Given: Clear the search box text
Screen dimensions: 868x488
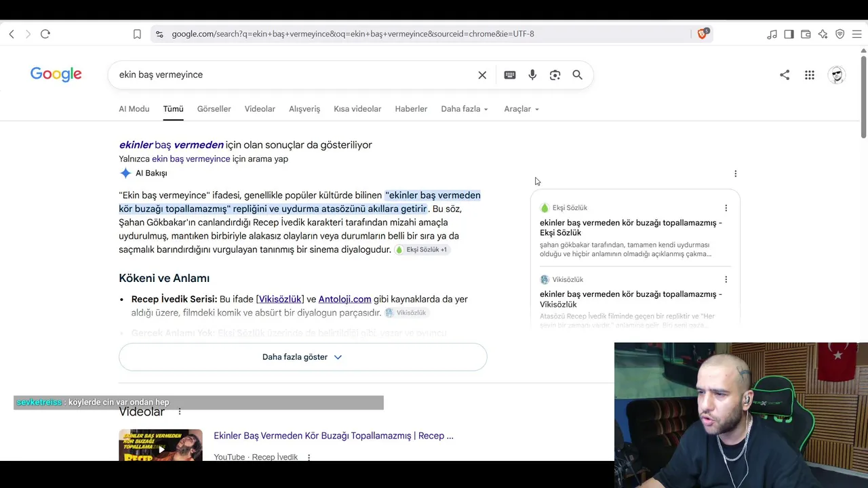Looking at the screenshot, I should (482, 75).
